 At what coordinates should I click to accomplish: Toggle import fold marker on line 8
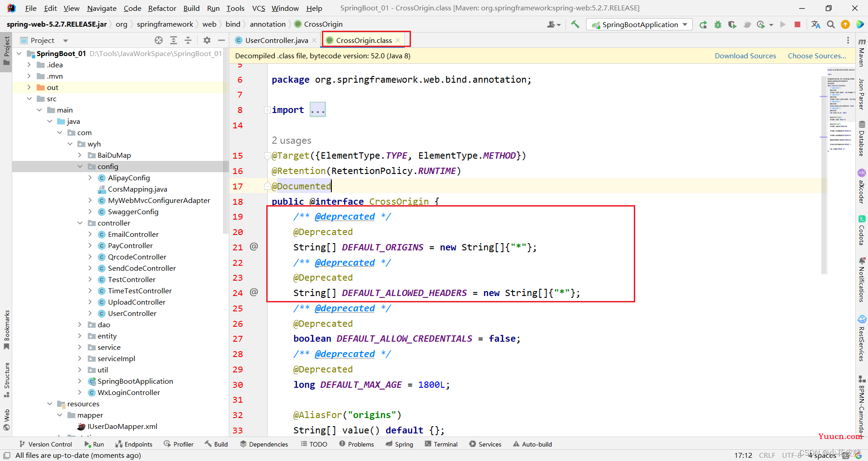pyautogui.click(x=267, y=110)
